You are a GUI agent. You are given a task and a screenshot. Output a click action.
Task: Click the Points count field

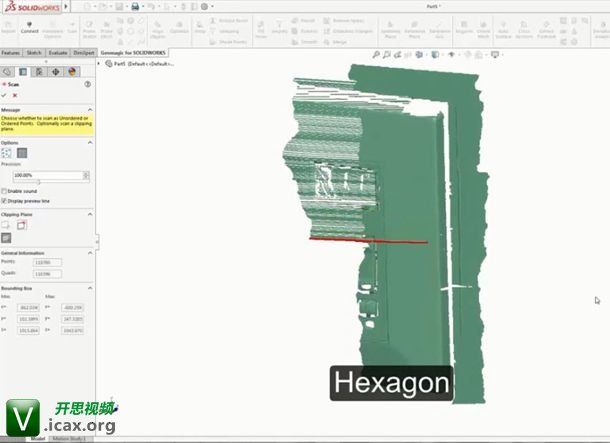[x=47, y=263]
